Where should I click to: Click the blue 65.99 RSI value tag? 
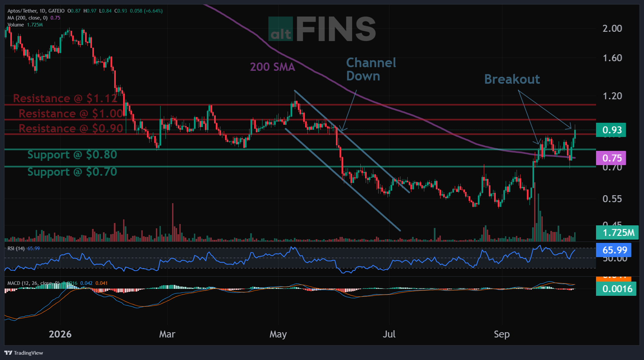tap(614, 250)
